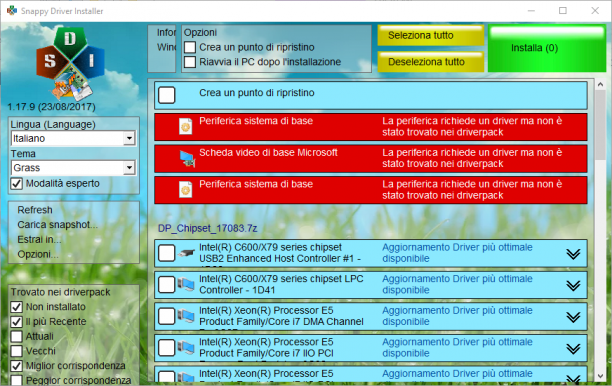The height and width of the screenshot is (386, 612).
Task: Click the driver list scrollbar down arrow
Action: tap(600, 376)
